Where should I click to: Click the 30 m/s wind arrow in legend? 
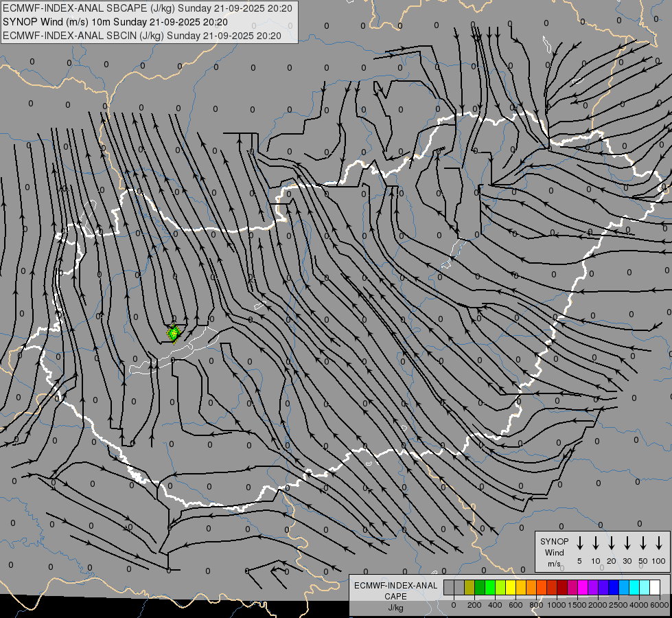(627, 543)
